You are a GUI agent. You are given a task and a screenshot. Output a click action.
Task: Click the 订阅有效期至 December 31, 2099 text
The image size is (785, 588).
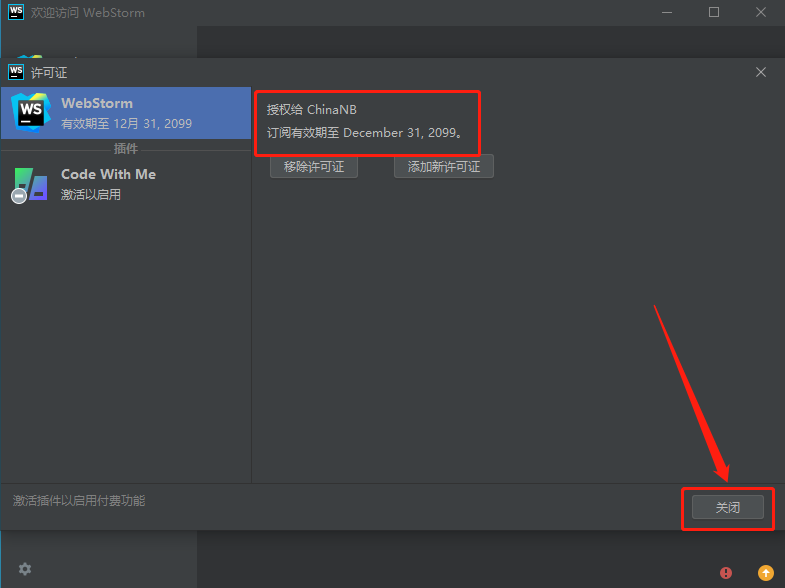click(x=364, y=133)
